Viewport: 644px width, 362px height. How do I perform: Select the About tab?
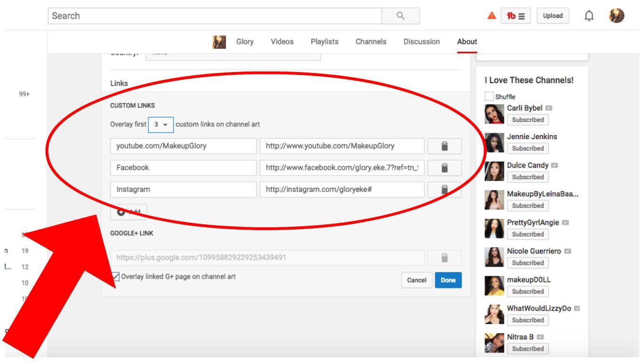click(x=467, y=42)
